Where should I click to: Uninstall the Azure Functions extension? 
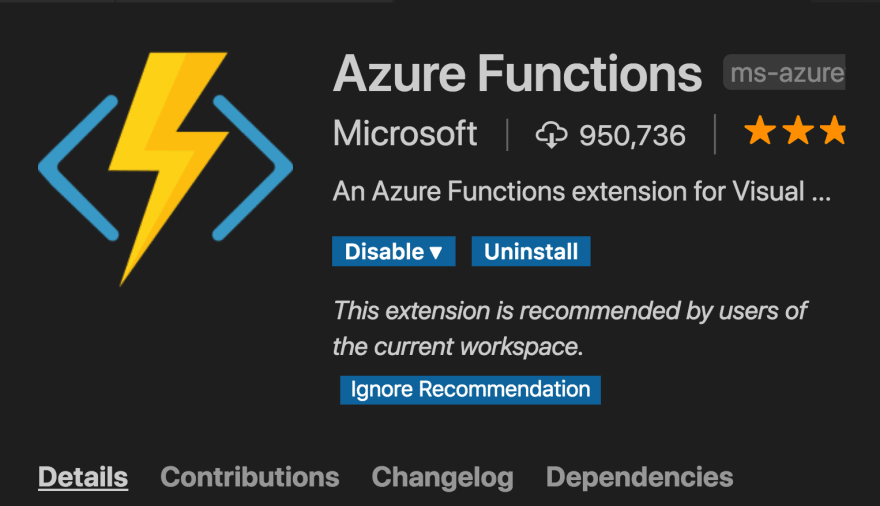[x=531, y=251]
